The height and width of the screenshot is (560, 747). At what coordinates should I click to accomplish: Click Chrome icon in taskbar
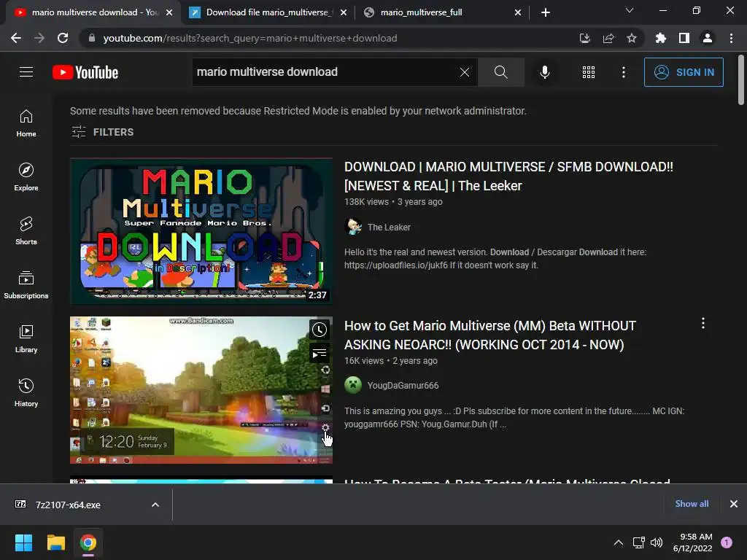tap(88, 542)
